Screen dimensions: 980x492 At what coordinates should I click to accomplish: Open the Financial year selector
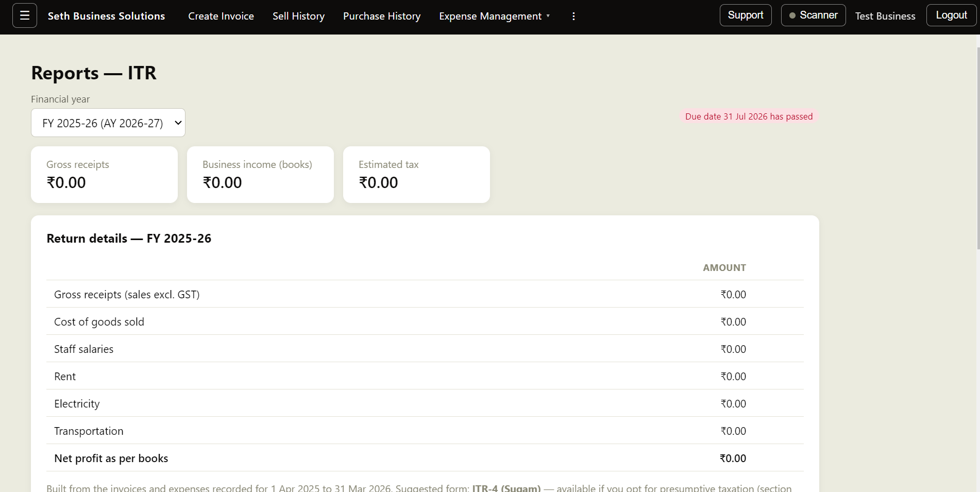[x=108, y=123]
